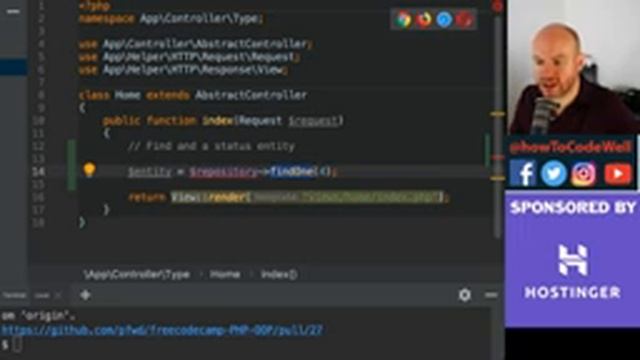Open page in Safari browser icon
Image resolution: width=640 pixels, height=360 pixels.
tap(444, 19)
